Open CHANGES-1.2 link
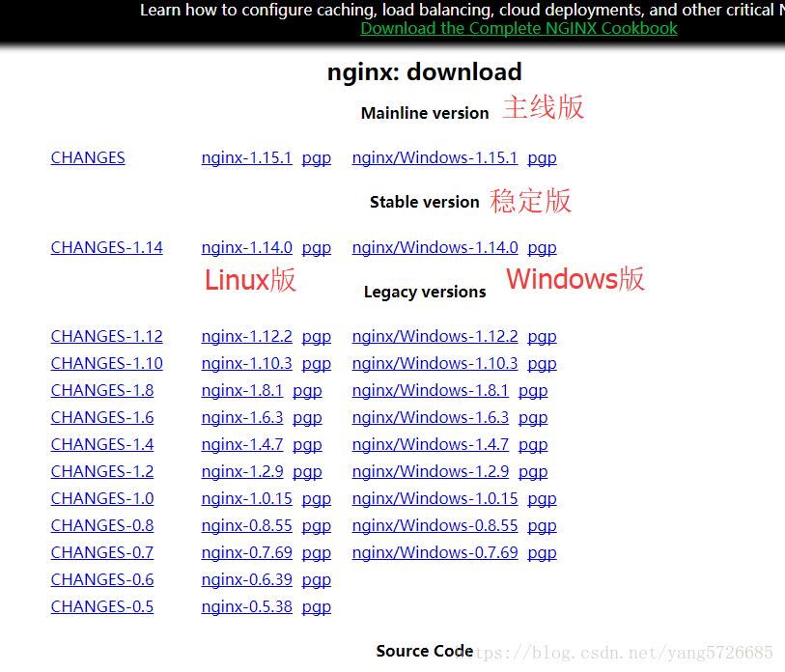The image size is (785, 672). point(102,472)
